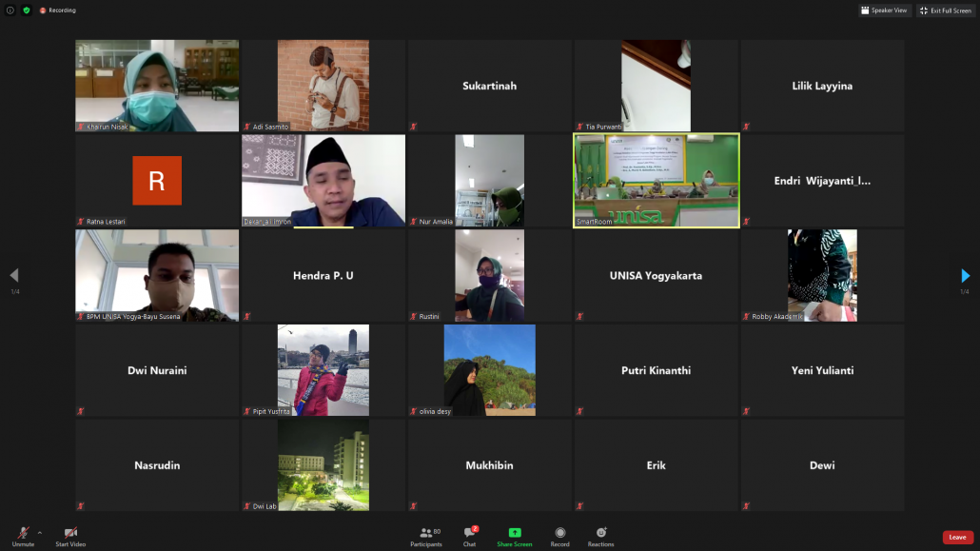Open the Chat panel
The width and height of the screenshot is (980, 551).
click(x=469, y=534)
